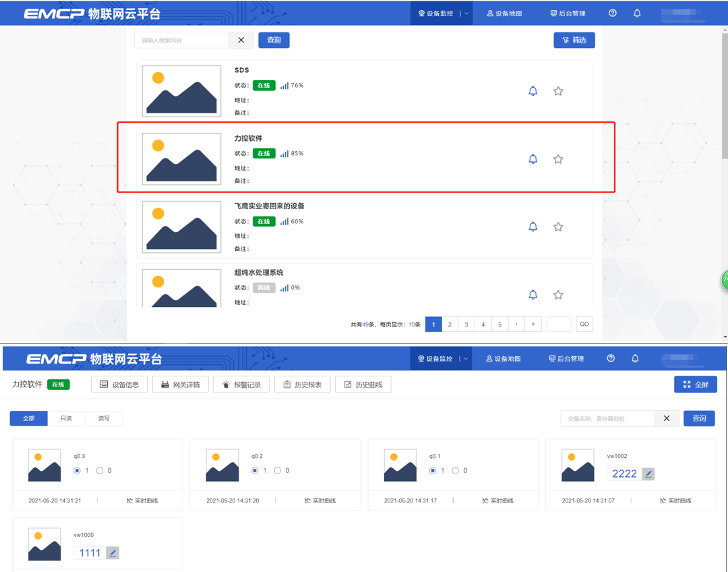Select the 读写 filter tab
The image size is (728, 572).
104,418
